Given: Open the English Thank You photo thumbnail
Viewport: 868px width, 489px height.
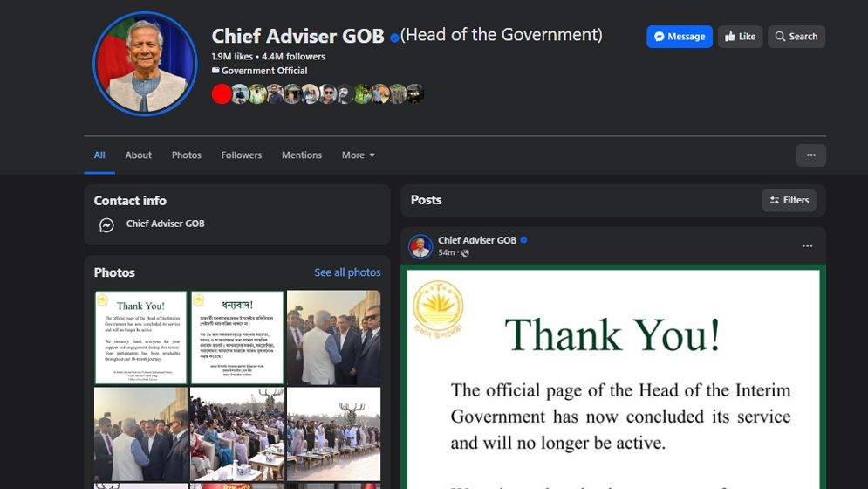Looking at the screenshot, I should [140, 337].
